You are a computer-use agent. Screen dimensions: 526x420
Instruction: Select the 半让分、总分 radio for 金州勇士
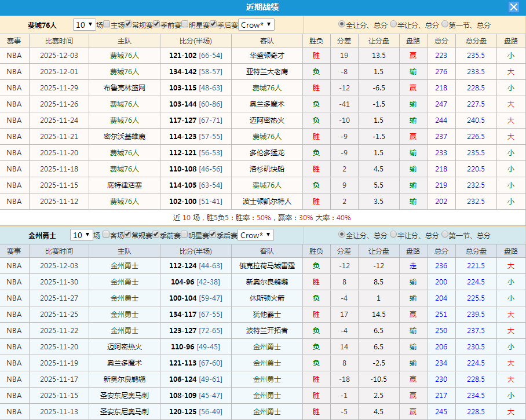pyautogui.click(x=394, y=235)
